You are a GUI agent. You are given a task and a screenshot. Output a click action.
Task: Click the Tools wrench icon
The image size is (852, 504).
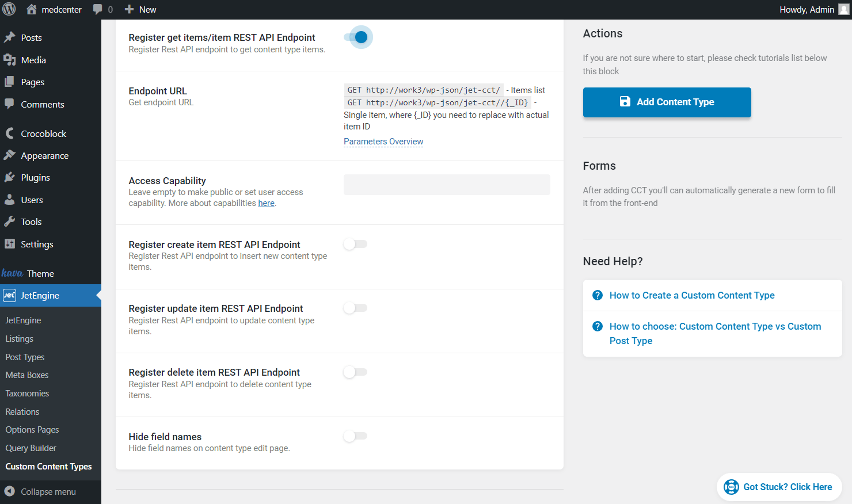pyautogui.click(x=10, y=222)
